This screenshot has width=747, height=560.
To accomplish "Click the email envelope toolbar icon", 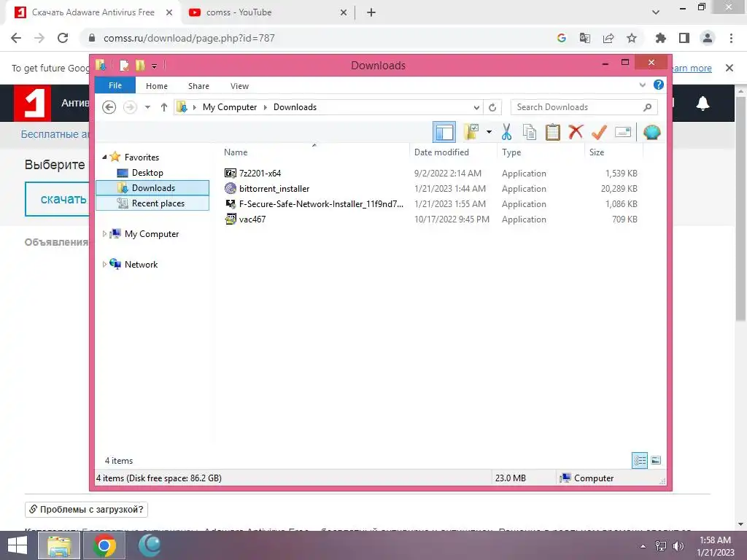I will [x=623, y=132].
